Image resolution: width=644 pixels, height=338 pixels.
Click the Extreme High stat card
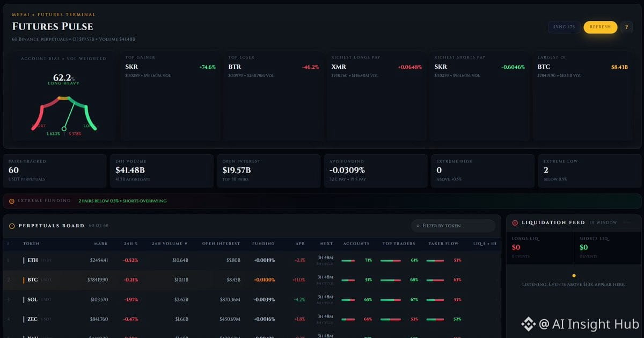click(482, 171)
